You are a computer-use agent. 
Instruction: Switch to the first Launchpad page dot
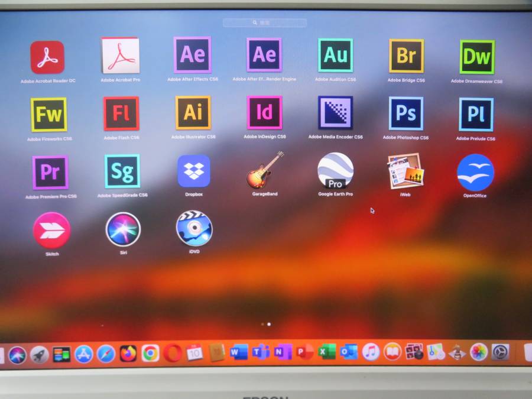262,325
